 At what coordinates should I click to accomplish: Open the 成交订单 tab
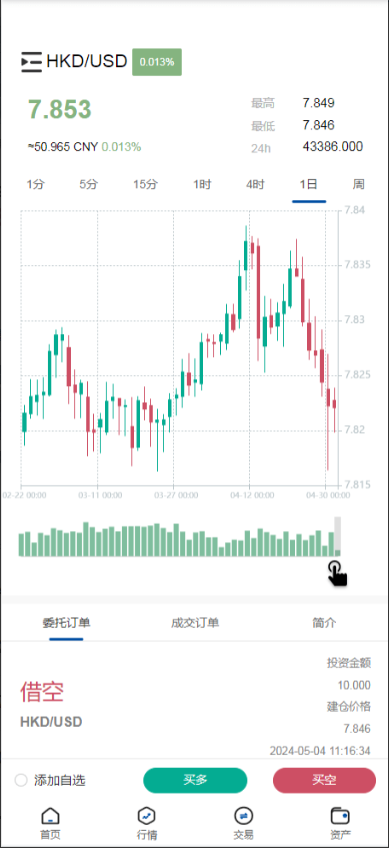[195, 623]
